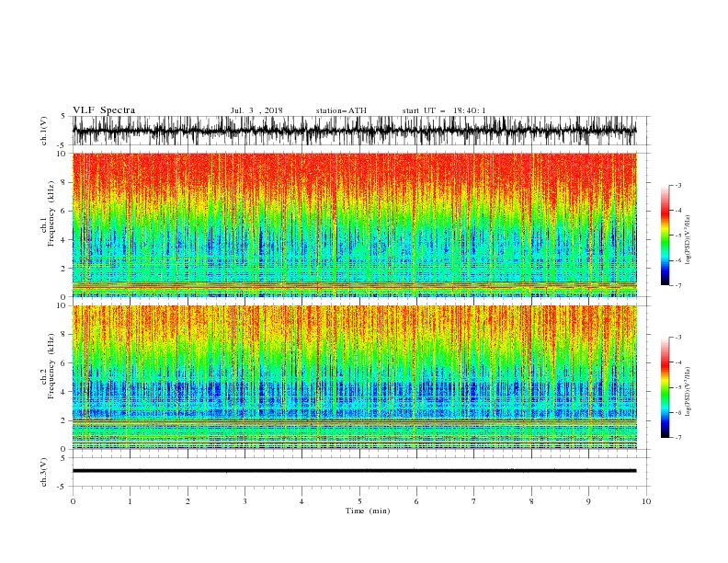This screenshot has width=728, height=563.
Task: Click the ch.1 spectrogram panel
Action: click(x=354, y=224)
